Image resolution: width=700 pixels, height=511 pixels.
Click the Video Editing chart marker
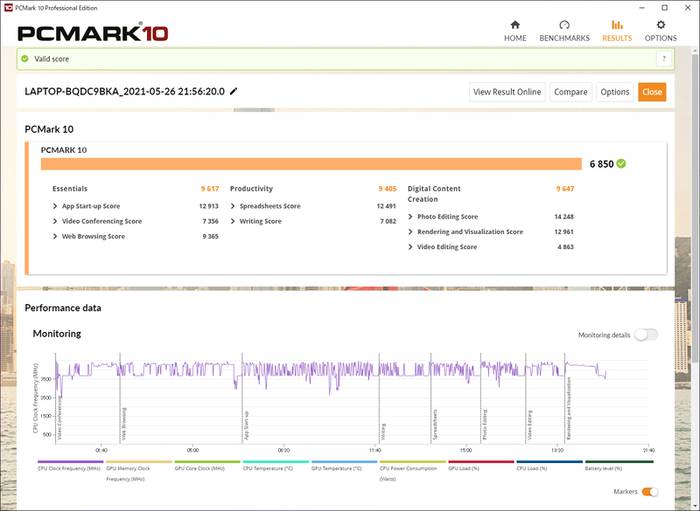tap(526, 399)
